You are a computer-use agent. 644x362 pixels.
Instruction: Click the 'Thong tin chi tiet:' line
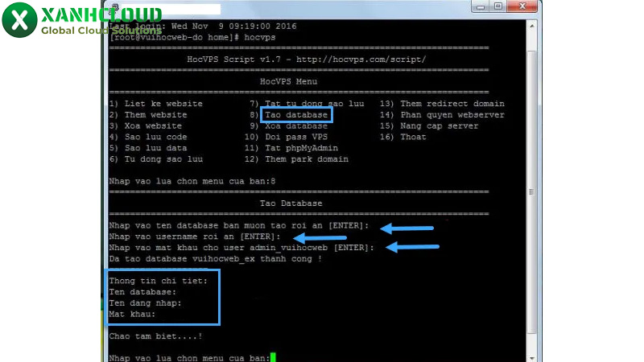(159, 281)
